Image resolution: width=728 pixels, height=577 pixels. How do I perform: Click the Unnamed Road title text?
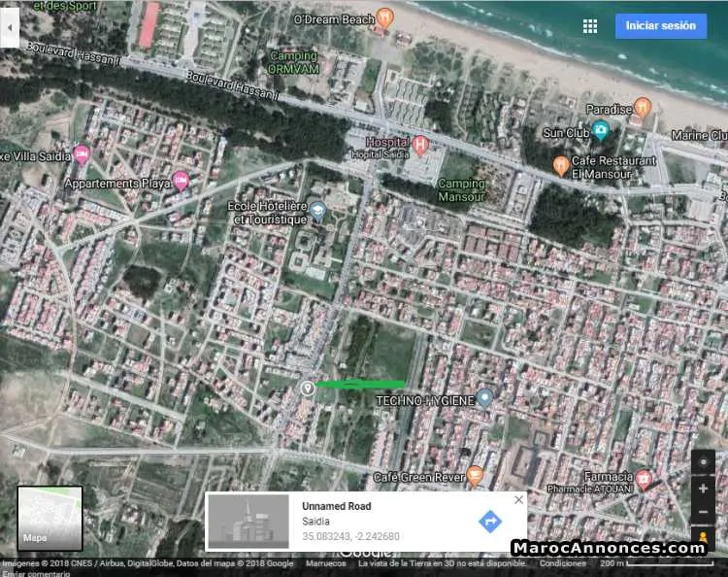(x=337, y=506)
